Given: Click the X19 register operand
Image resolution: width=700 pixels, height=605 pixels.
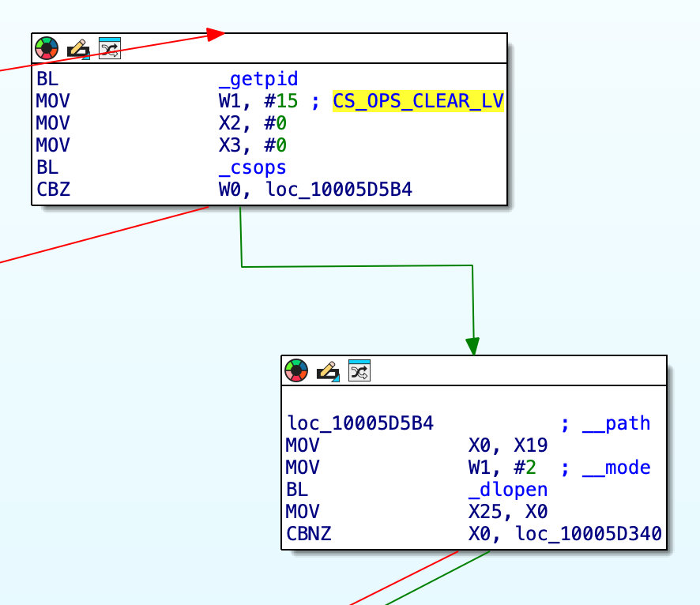Looking at the screenshot, I should (532, 445).
